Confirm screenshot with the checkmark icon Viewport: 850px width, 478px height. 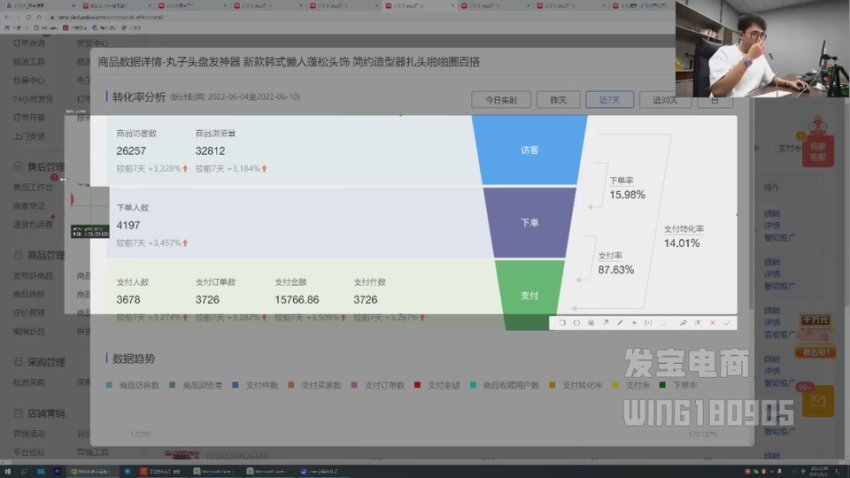tap(727, 323)
